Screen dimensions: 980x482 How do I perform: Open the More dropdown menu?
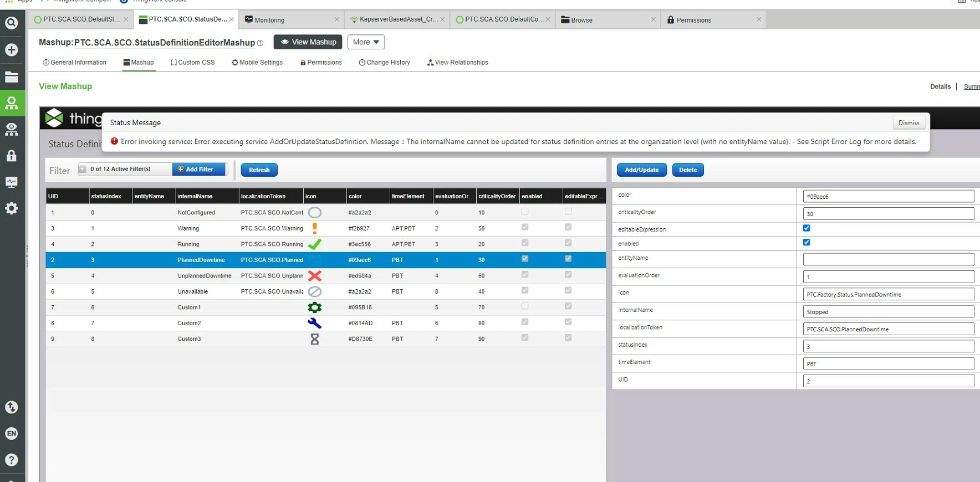coord(366,42)
